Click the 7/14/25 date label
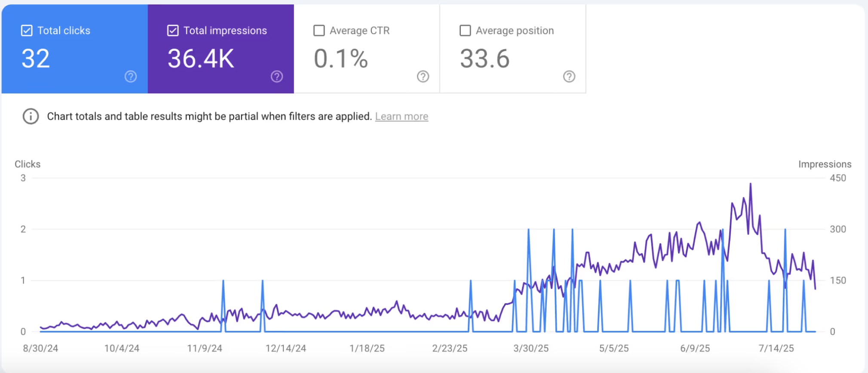Viewport: 868px width, 373px height. [x=776, y=348]
